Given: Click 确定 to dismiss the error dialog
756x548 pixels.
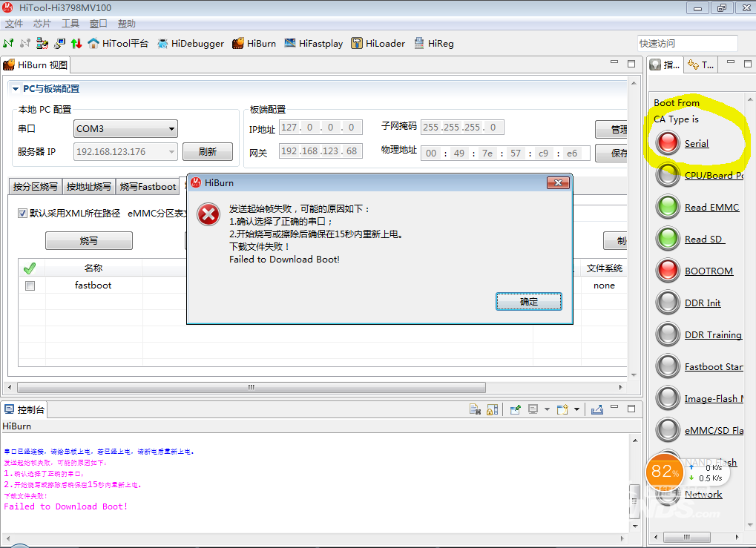Looking at the screenshot, I should (528, 302).
